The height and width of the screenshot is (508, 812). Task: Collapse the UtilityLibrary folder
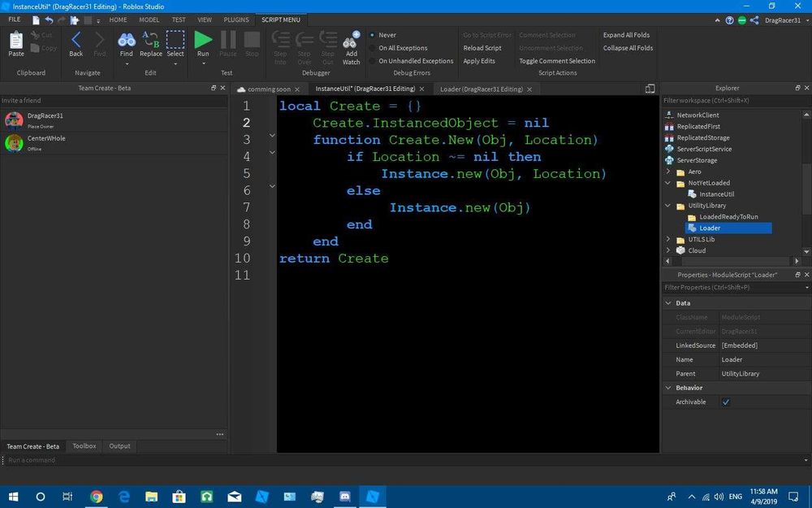tap(667, 206)
